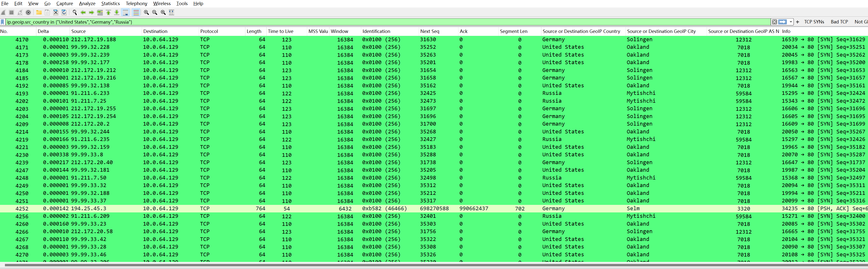Viewport: 868px width, 269px height.
Task: Go forward in packet history
Action: click(x=91, y=12)
